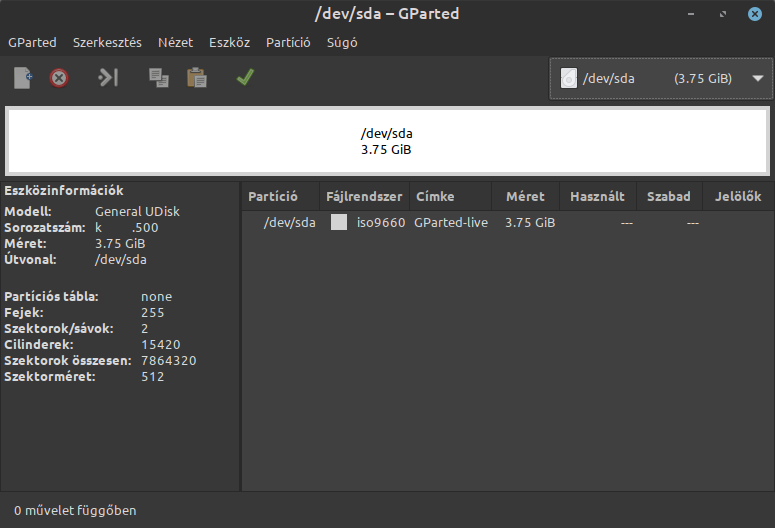Click the Copy partition icon

[x=159, y=78]
